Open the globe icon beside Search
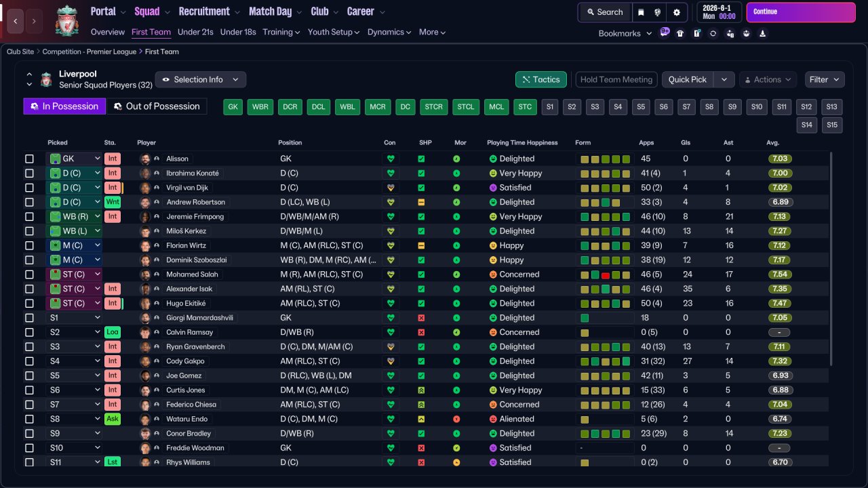Viewport: 868px width, 488px height. [x=658, y=12]
